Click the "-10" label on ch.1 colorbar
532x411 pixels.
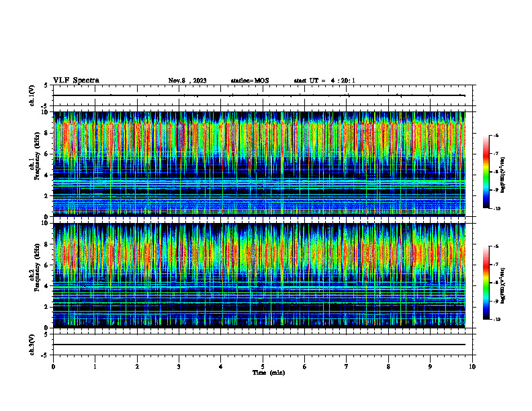[497, 209]
